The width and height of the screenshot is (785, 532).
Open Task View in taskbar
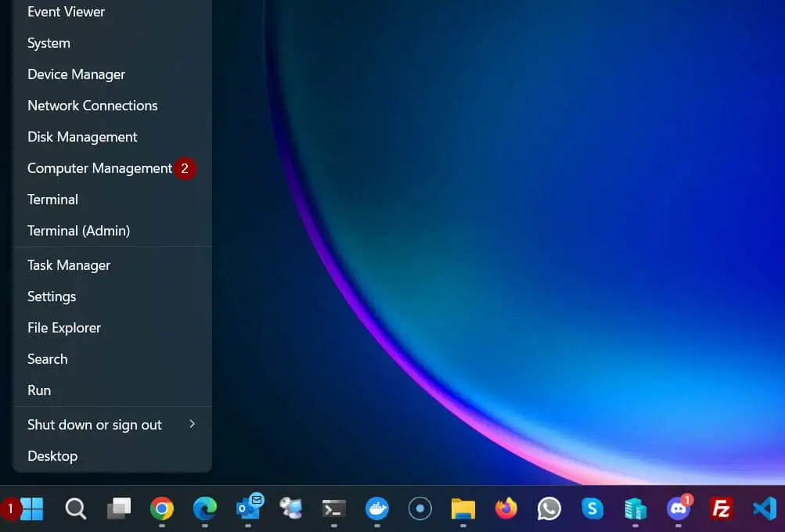[119, 509]
